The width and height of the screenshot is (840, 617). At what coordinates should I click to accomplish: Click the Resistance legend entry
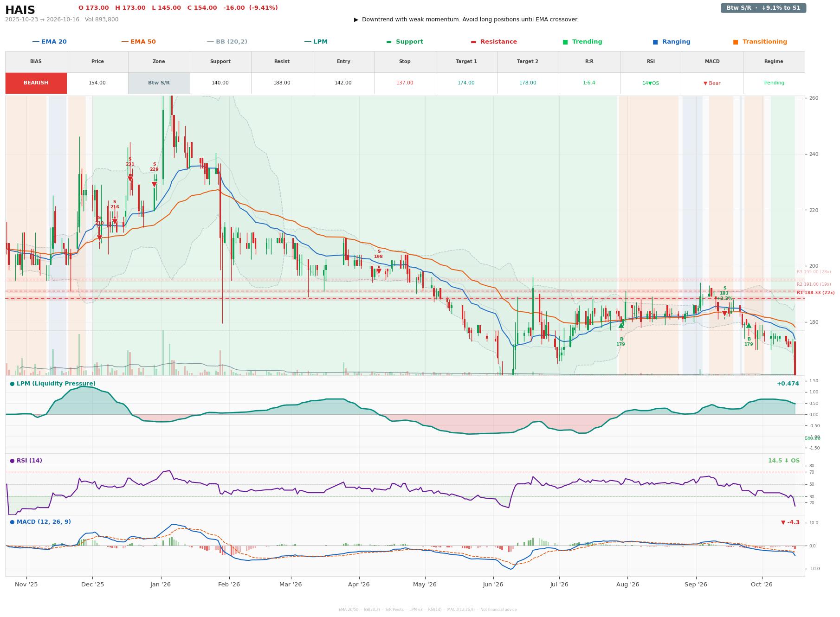(494, 42)
